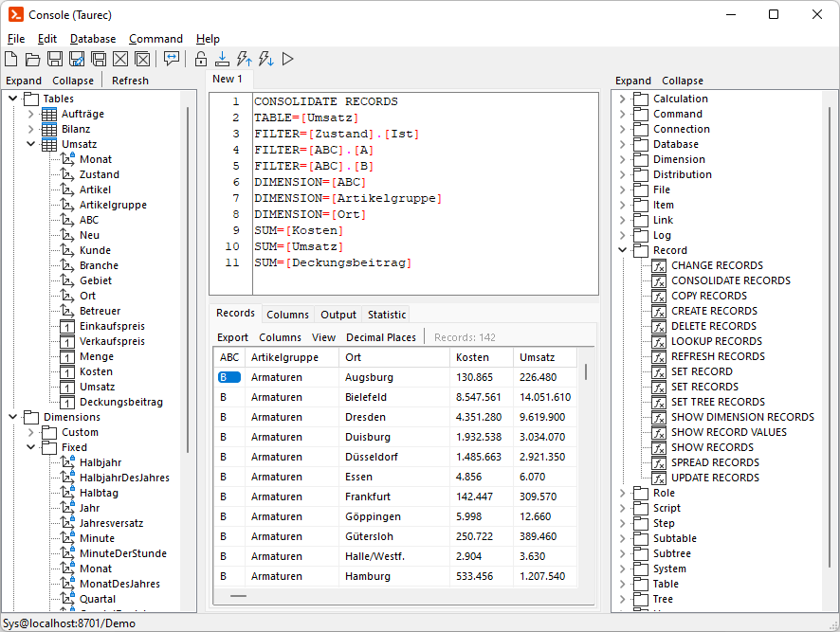Viewport: 840px width, 632px height.
Task: Collapse the Umsatz table node
Action: click(x=30, y=144)
